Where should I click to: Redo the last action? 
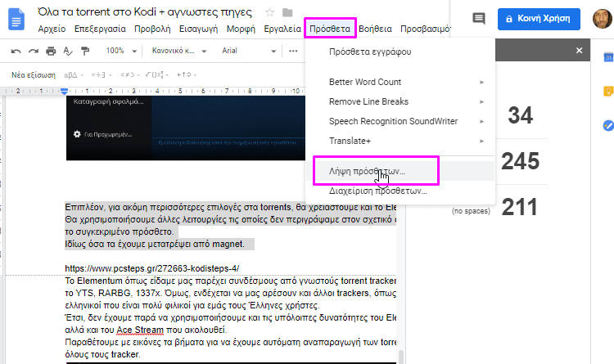pyautogui.click(x=34, y=51)
